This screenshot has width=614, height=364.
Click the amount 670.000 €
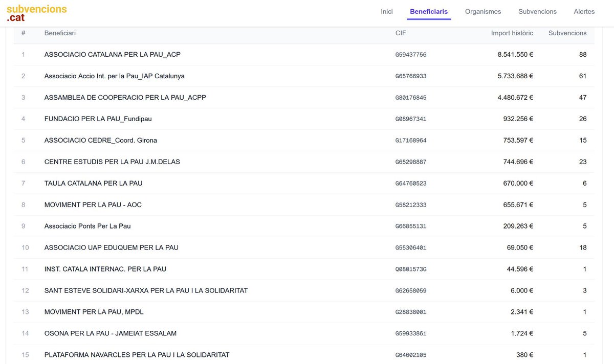coord(518,183)
